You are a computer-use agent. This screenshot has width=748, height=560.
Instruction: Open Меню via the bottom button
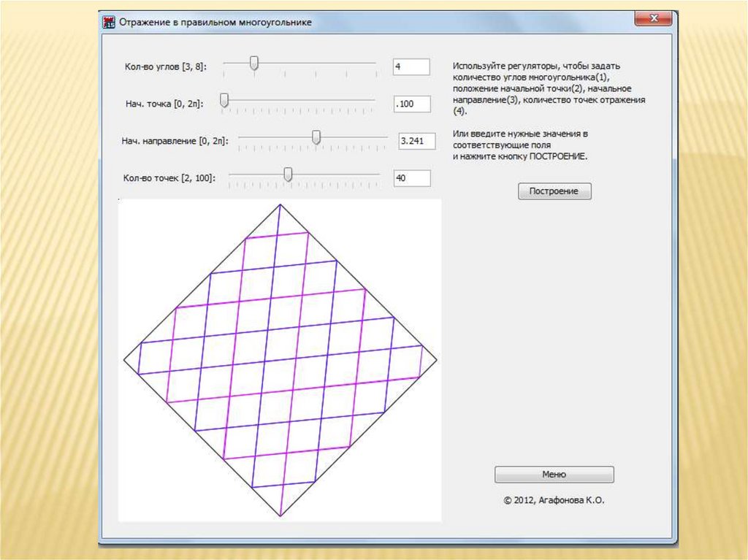click(x=554, y=475)
